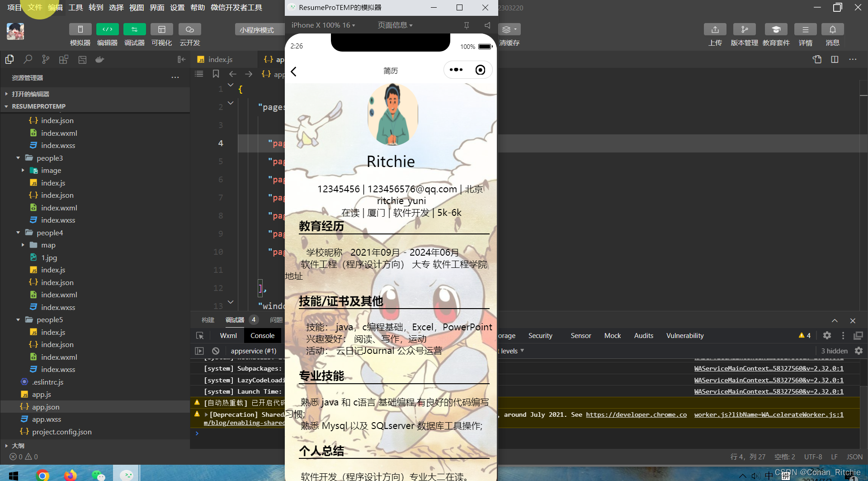
Task: Open the iPhone X 100% device dropdown
Action: pyautogui.click(x=323, y=25)
